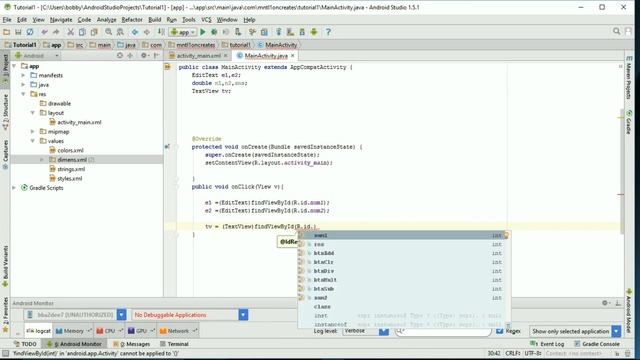Viewport: 640px width, 360px height.
Task: Open the Log level Verbose dropdown
Action: pos(384,331)
